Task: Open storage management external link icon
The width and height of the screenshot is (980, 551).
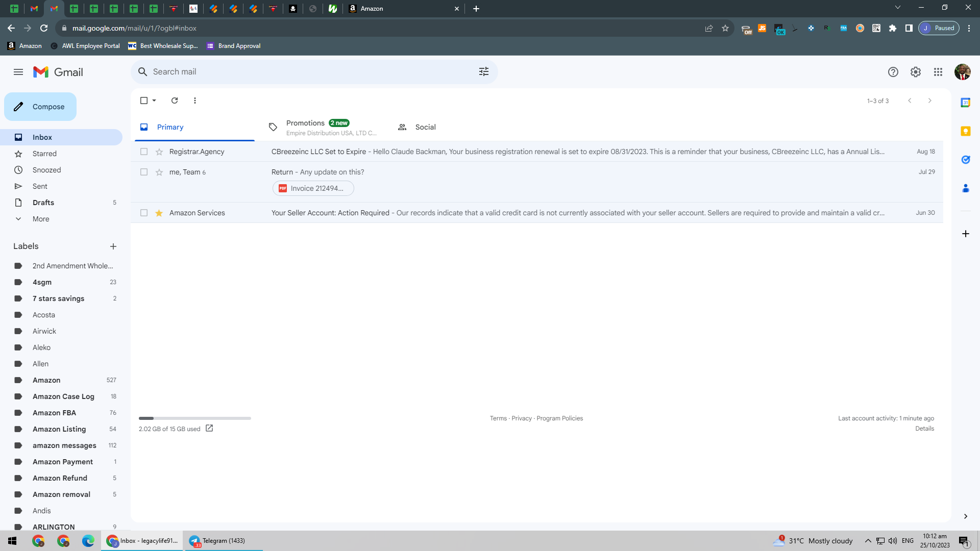Action: pos(209,429)
